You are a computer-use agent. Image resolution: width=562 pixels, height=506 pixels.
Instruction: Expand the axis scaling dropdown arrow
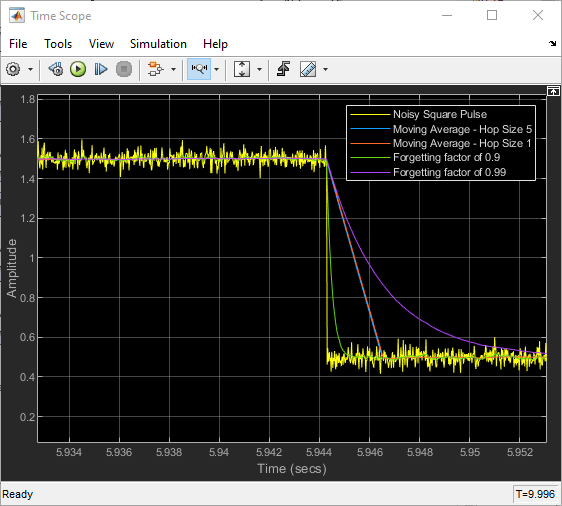[x=259, y=70]
